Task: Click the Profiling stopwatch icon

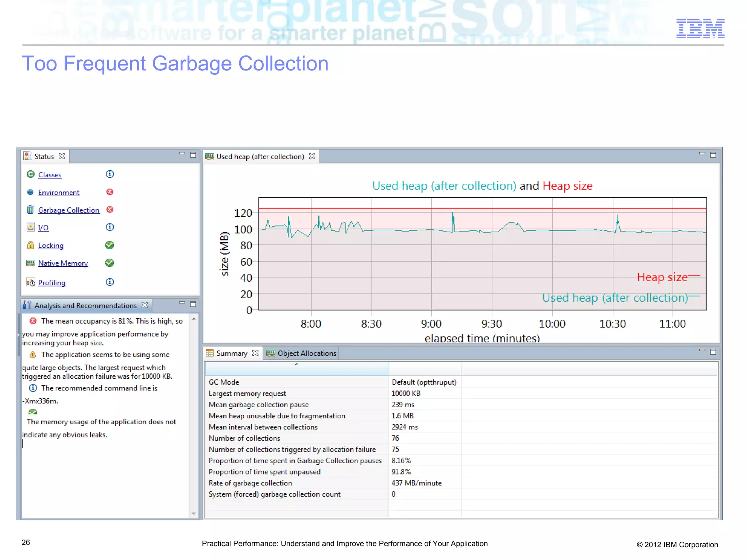Action: 31,282
